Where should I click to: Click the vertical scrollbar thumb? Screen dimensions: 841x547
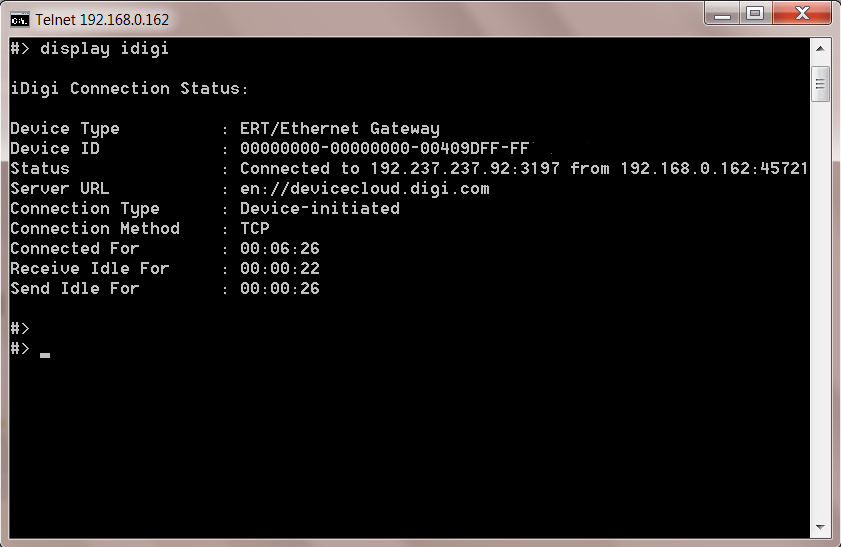(x=820, y=83)
